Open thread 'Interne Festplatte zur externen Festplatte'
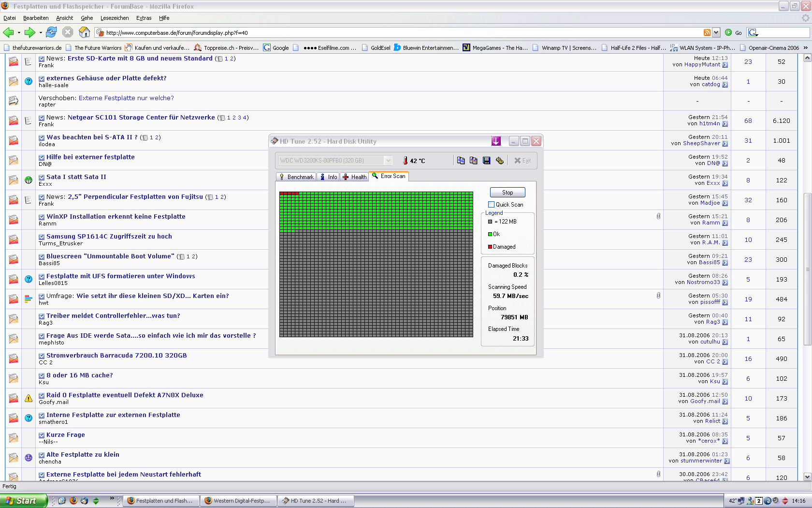Image resolution: width=812 pixels, height=508 pixels. point(113,415)
